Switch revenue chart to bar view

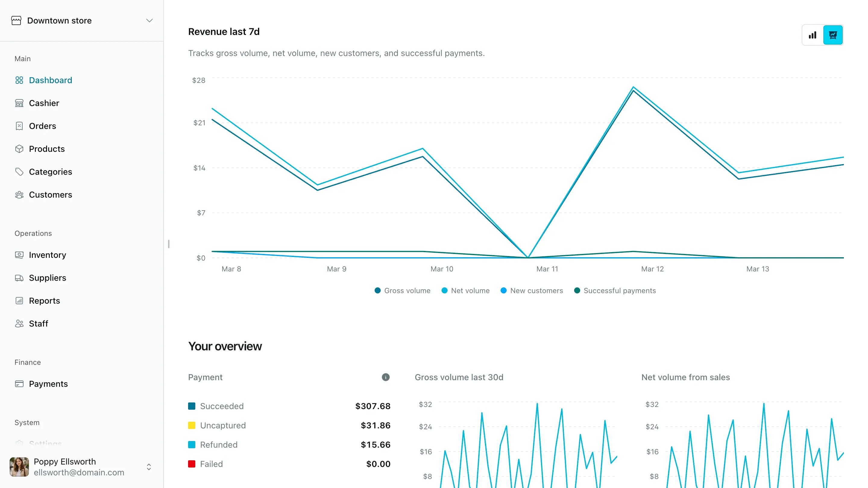click(x=813, y=35)
